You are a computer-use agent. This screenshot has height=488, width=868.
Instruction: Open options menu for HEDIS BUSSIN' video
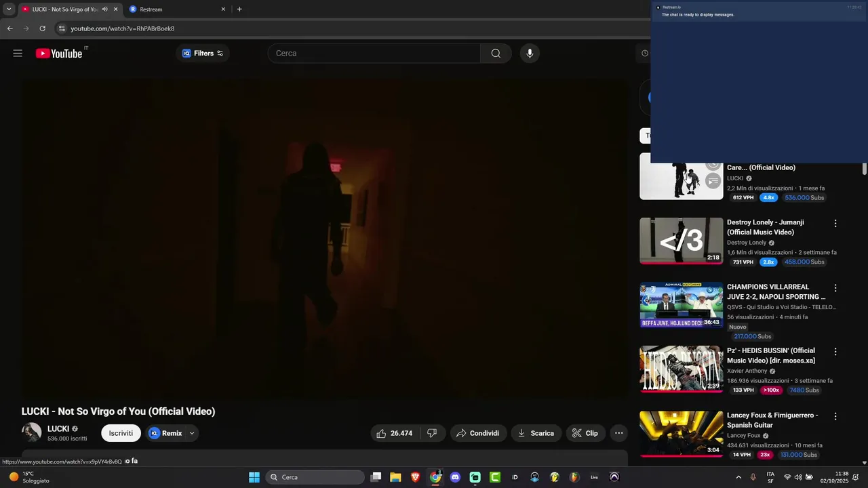[x=835, y=352]
